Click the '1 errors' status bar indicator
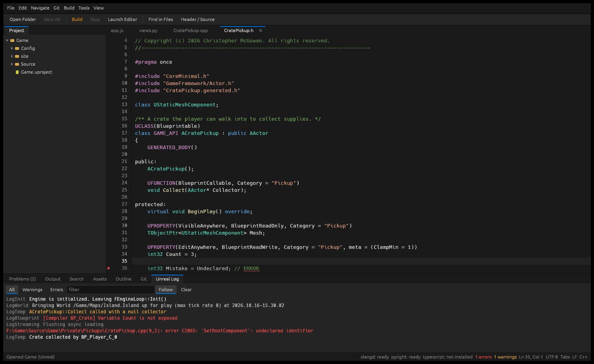 484,357
